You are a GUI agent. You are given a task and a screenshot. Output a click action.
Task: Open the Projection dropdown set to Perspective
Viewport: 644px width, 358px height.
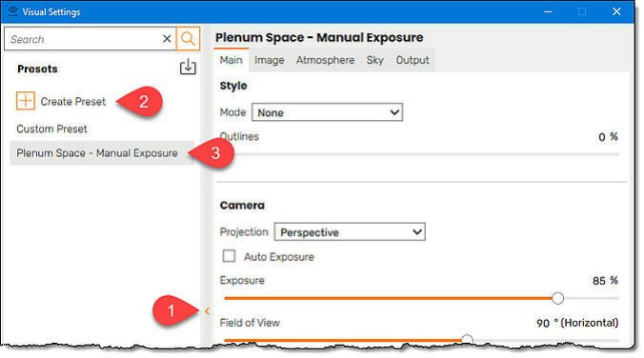350,232
